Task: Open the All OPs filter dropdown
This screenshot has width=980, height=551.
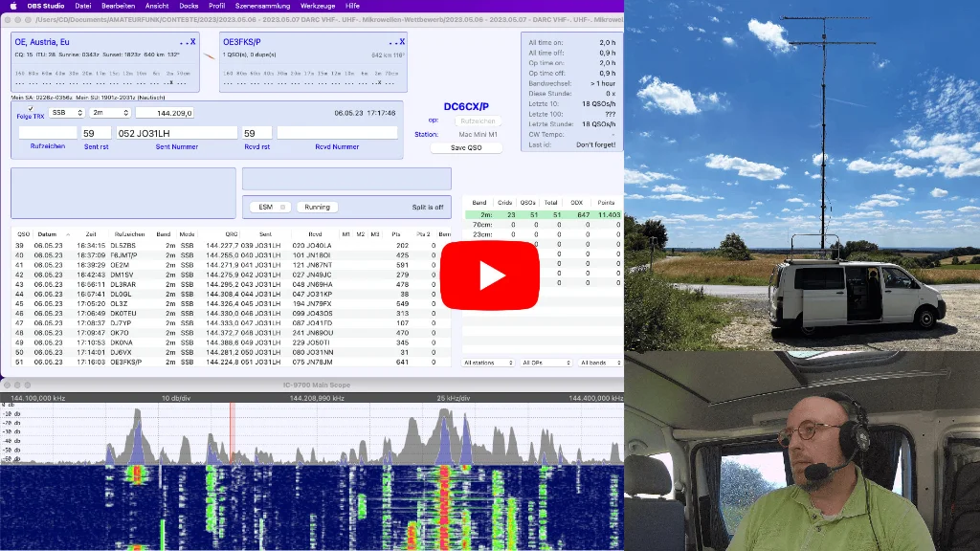Action: click(x=546, y=363)
